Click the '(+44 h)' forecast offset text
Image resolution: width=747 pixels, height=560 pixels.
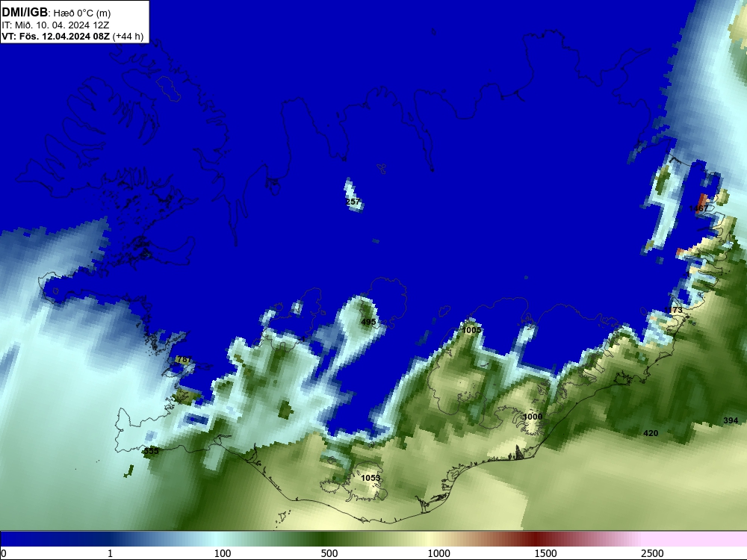coord(128,36)
